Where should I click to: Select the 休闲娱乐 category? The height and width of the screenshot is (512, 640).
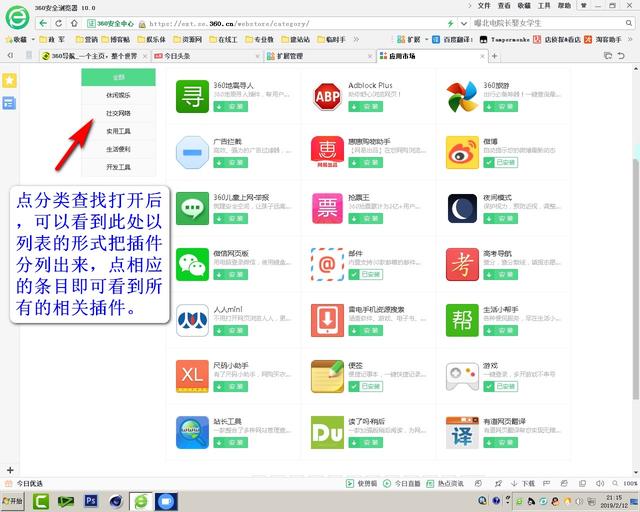pyautogui.click(x=118, y=95)
